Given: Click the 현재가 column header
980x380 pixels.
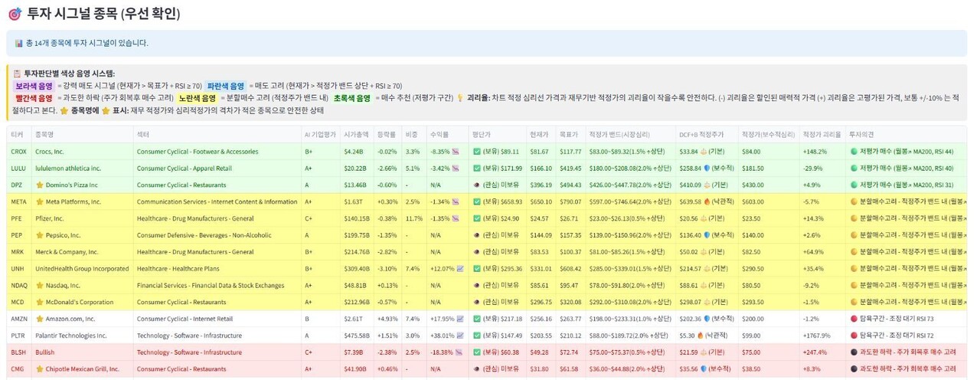Looking at the screenshot, I should coord(540,134).
